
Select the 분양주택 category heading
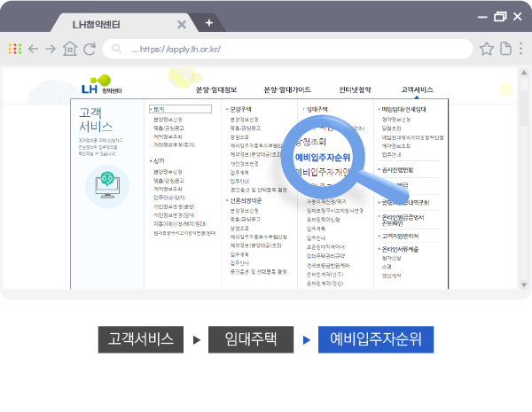click(240, 109)
